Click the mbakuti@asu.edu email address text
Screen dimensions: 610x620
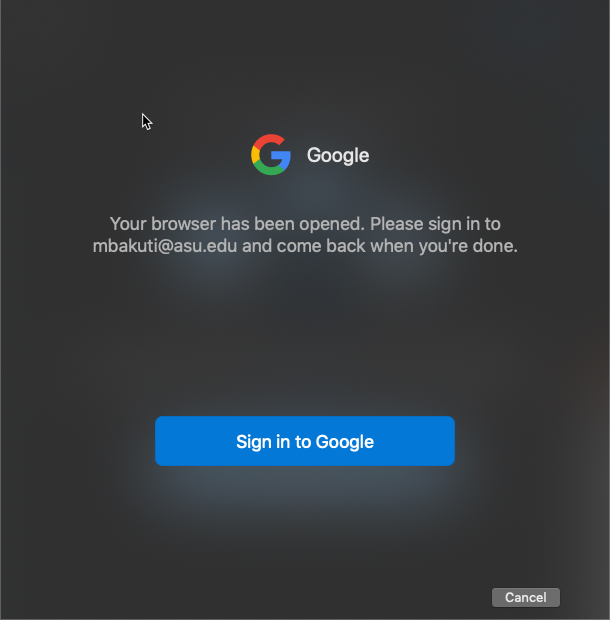[x=164, y=246]
